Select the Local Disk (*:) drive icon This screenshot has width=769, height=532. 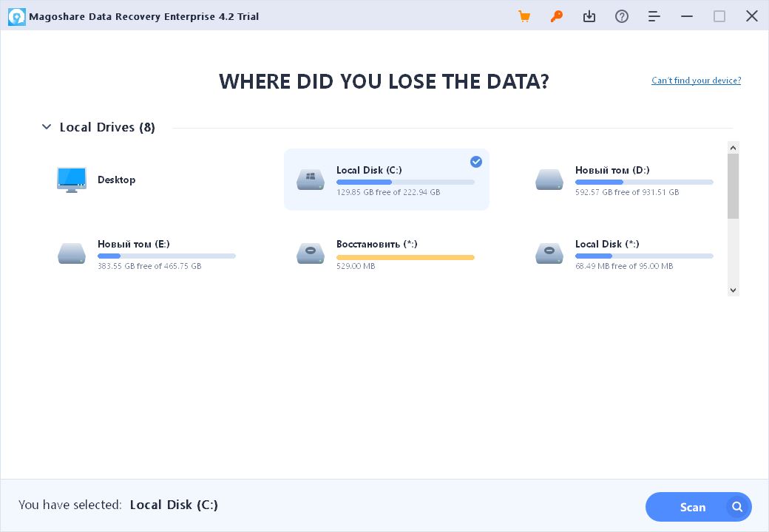[x=549, y=253]
